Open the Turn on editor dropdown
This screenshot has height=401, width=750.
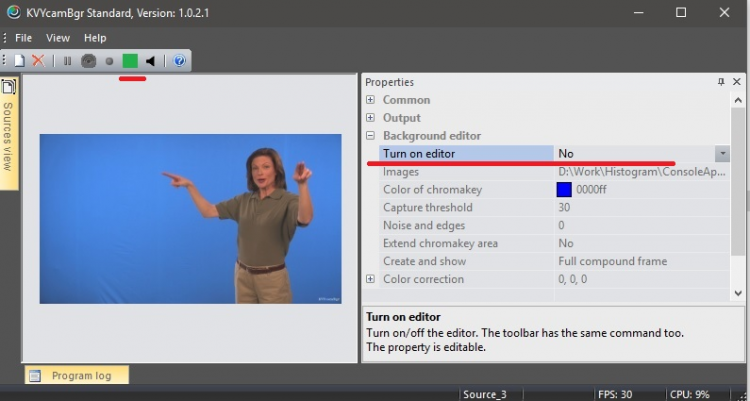(721, 154)
